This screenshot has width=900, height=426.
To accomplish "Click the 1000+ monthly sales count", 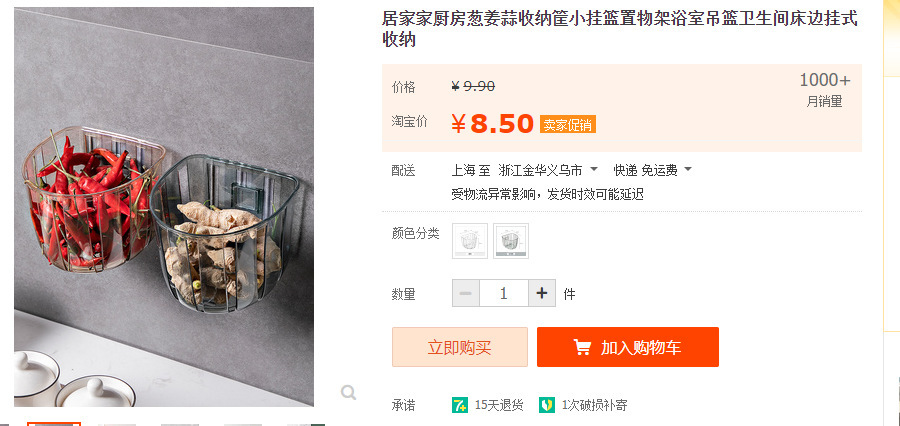I will (825, 80).
